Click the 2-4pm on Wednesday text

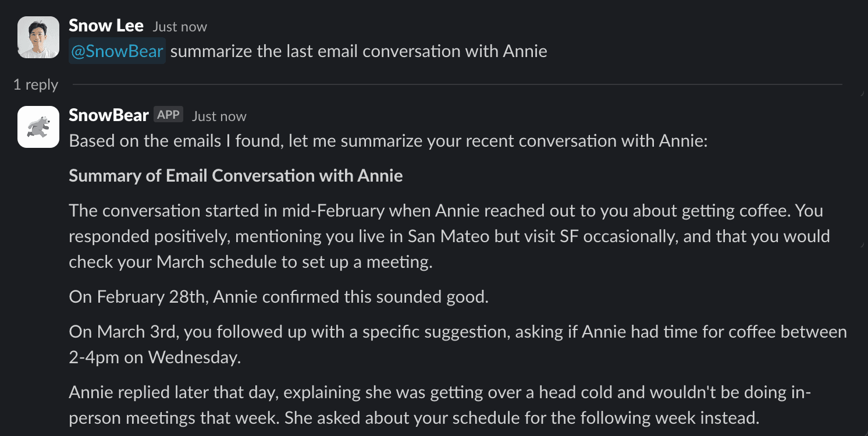(x=154, y=357)
